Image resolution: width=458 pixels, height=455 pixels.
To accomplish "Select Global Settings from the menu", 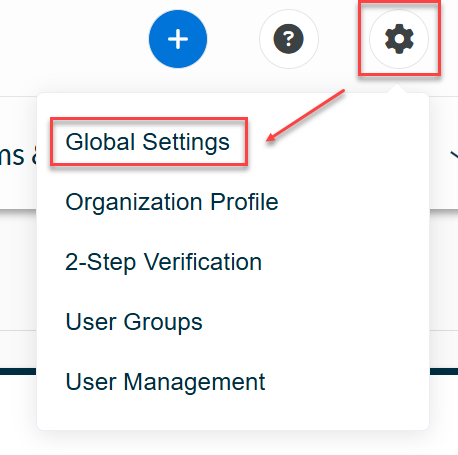I will (x=148, y=142).
